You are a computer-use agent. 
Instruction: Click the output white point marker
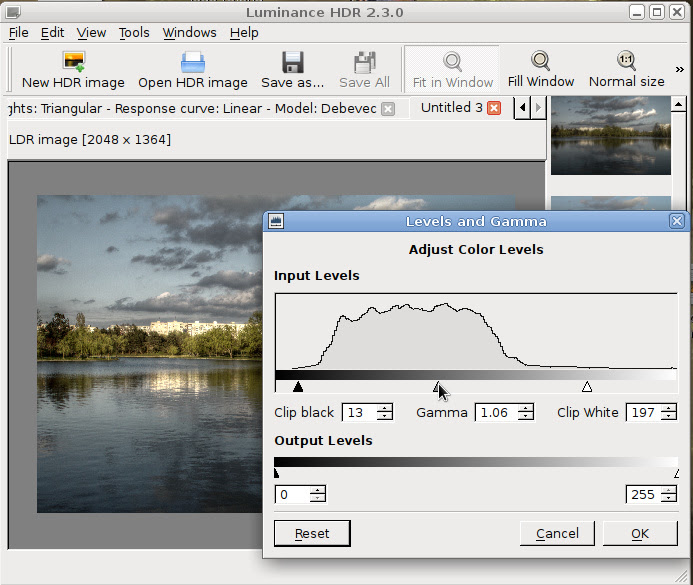point(676,473)
